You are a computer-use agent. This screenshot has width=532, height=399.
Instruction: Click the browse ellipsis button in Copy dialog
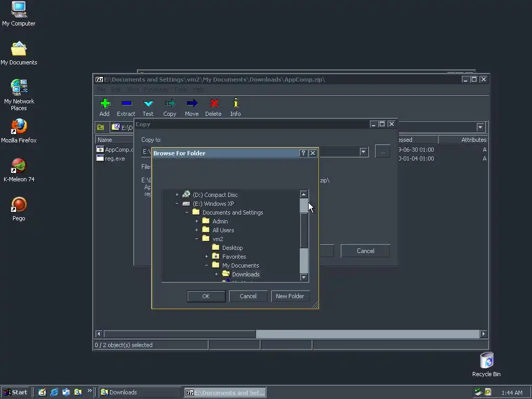point(382,151)
